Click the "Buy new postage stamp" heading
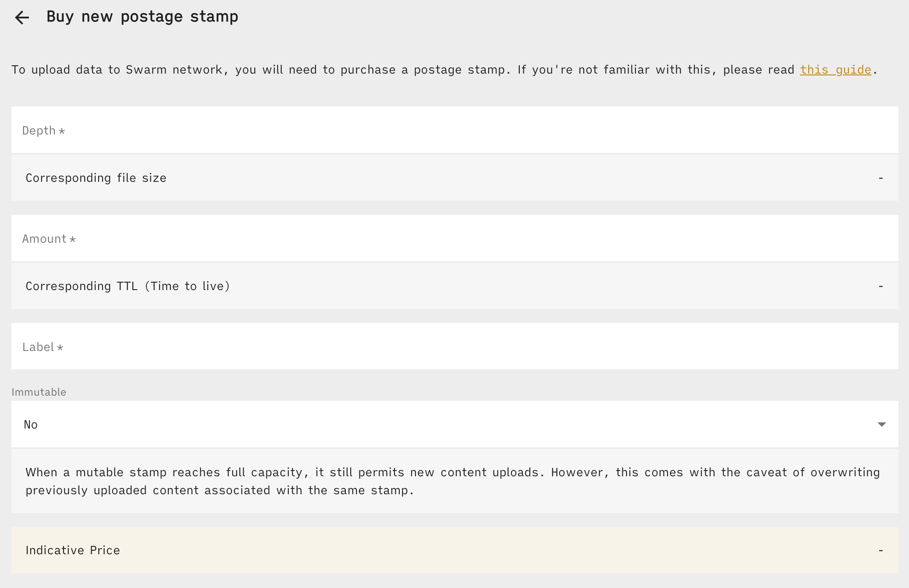Viewport: 909px width, 588px height. (x=142, y=17)
